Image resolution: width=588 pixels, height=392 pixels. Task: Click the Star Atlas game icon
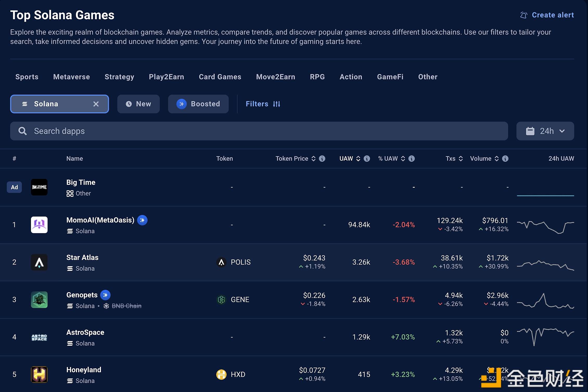39,262
